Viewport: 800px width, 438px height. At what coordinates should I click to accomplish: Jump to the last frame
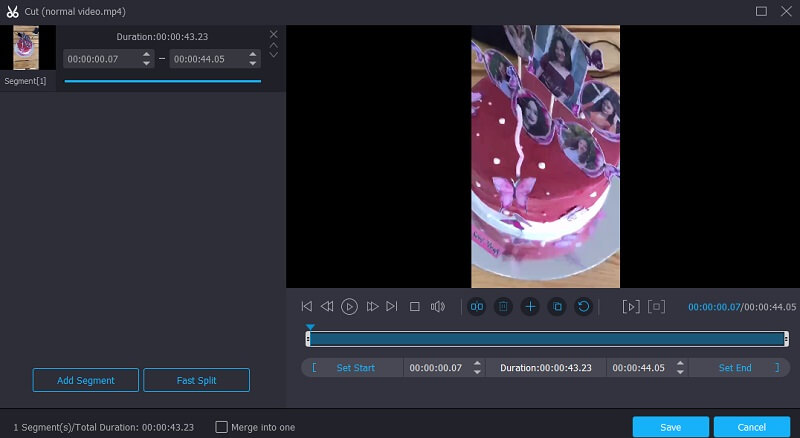pyautogui.click(x=392, y=306)
